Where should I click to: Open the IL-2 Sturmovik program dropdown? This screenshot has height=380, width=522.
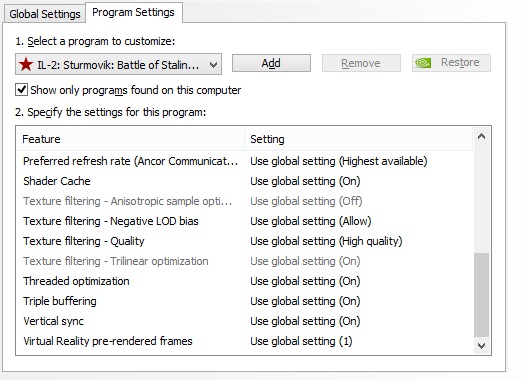[118, 64]
